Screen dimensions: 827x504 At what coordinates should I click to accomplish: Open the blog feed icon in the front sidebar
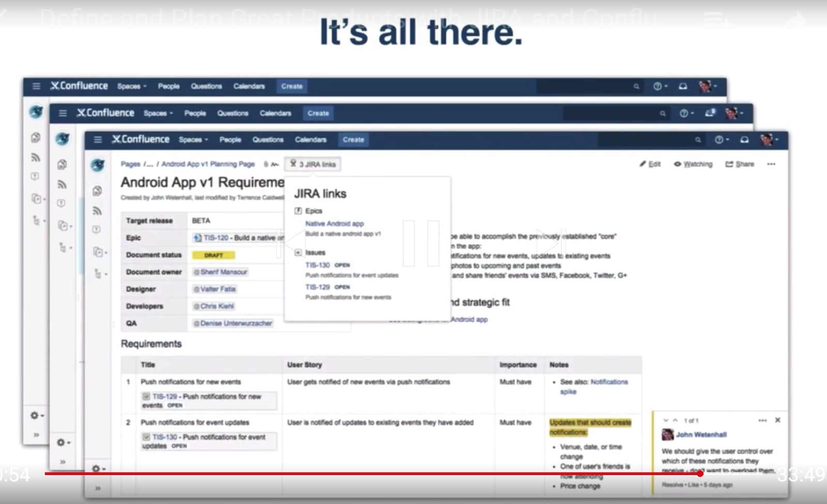(x=97, y=210)
